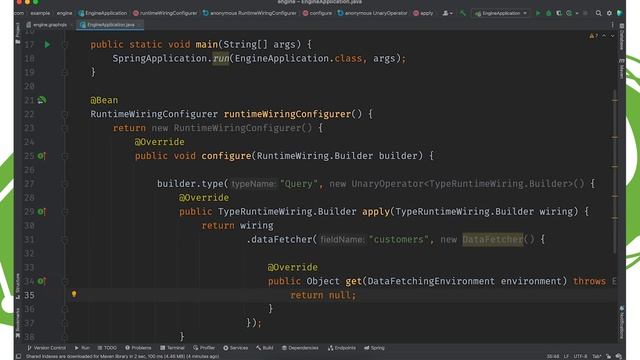Go to next highlighted error arrow
The image size is (640, 360).
point(612,36)
